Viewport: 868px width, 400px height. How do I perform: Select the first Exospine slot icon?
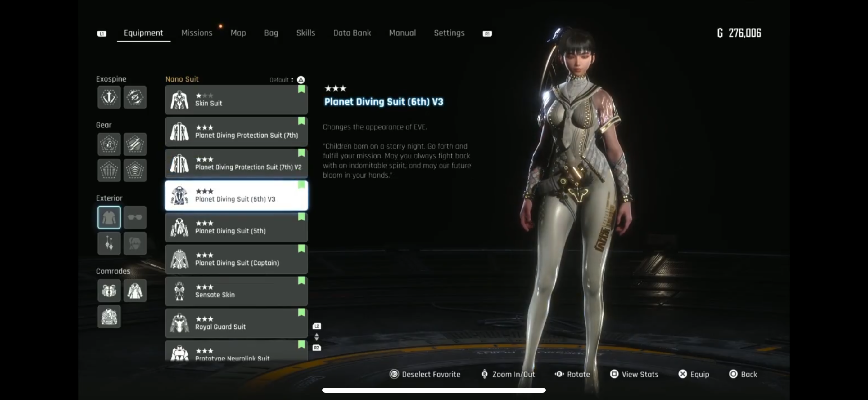109,97
